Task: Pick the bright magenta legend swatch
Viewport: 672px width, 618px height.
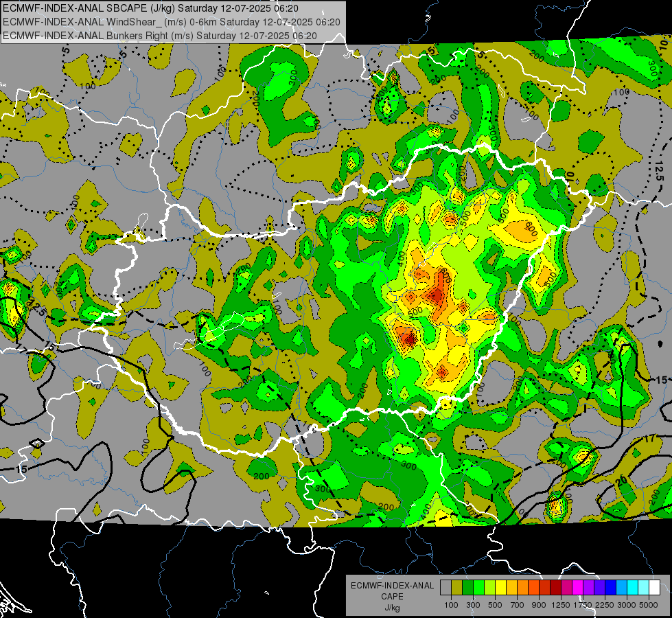Action: point(578,588)
